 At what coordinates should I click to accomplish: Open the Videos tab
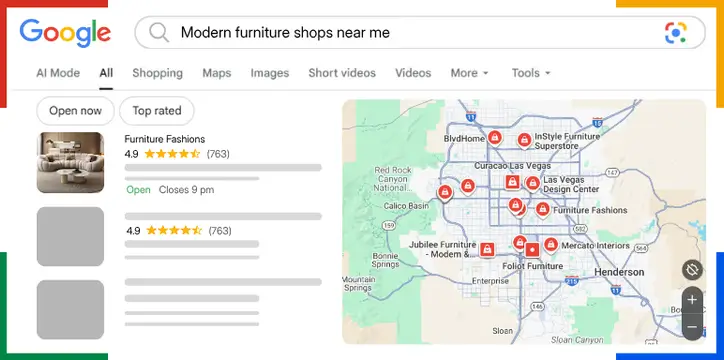[413, 73]
